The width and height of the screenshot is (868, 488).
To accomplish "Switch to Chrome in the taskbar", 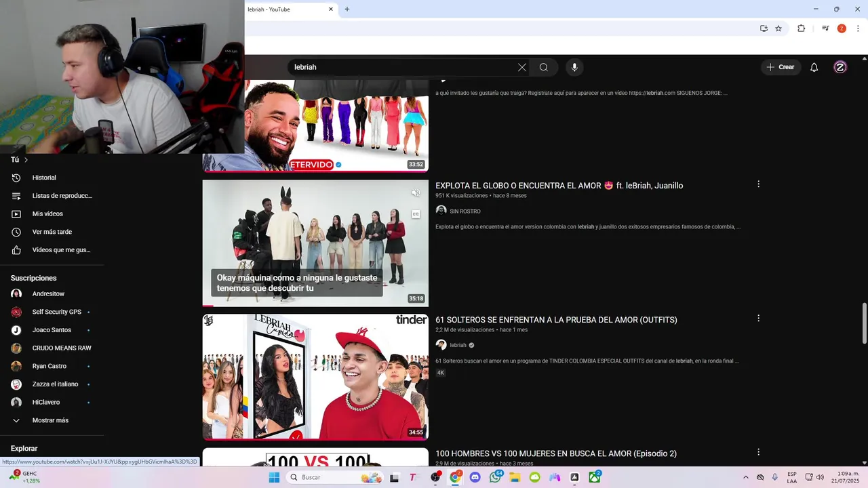I will pos(455,477).
